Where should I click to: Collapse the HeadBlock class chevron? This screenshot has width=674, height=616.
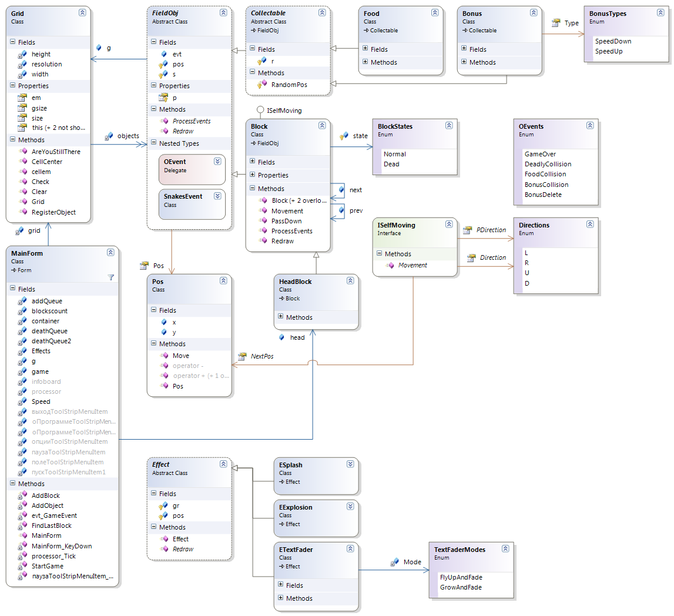tap(350, 281)
